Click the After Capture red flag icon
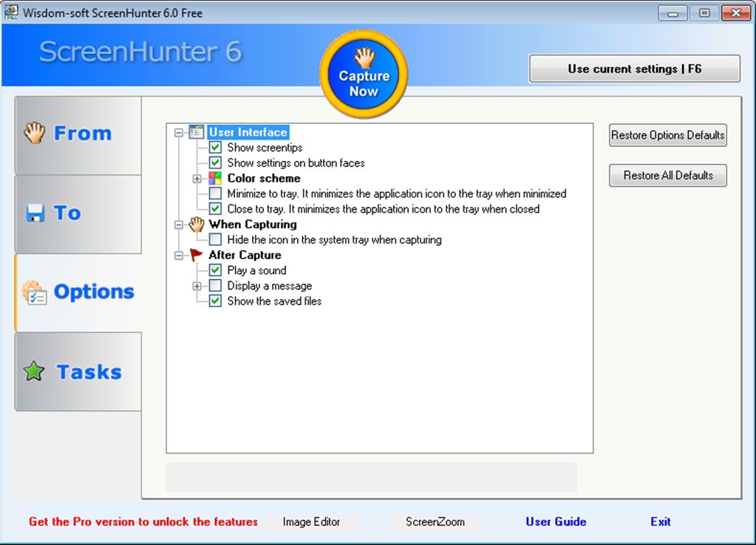756x545 pixels. pyautogui.click(x=197, y=255)
